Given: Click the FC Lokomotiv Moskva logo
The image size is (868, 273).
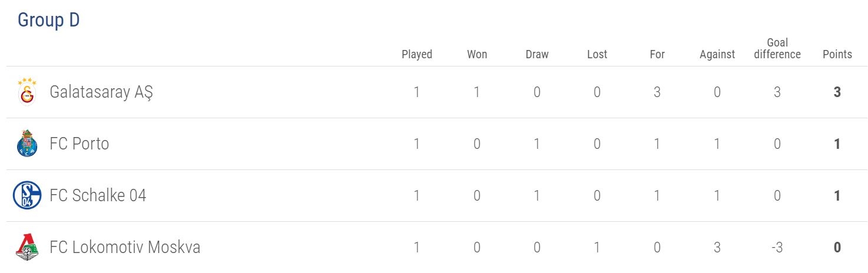Looking at the screenshot, I should click(27, 247).
